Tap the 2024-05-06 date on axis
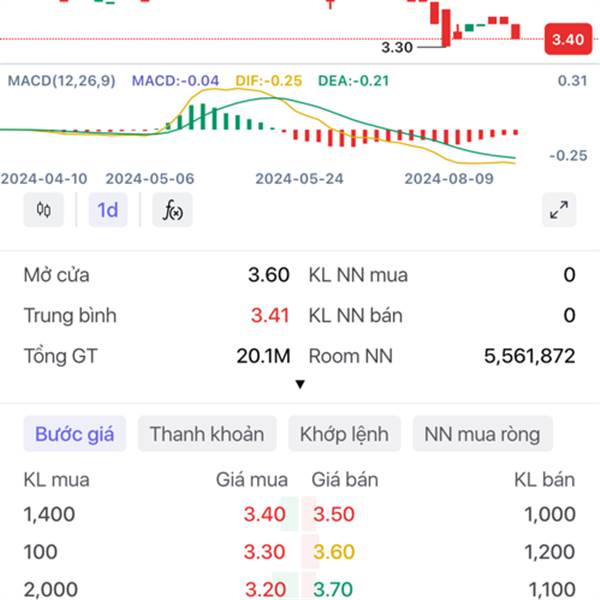This screenshot has width=600, height=600. point(150,179)
